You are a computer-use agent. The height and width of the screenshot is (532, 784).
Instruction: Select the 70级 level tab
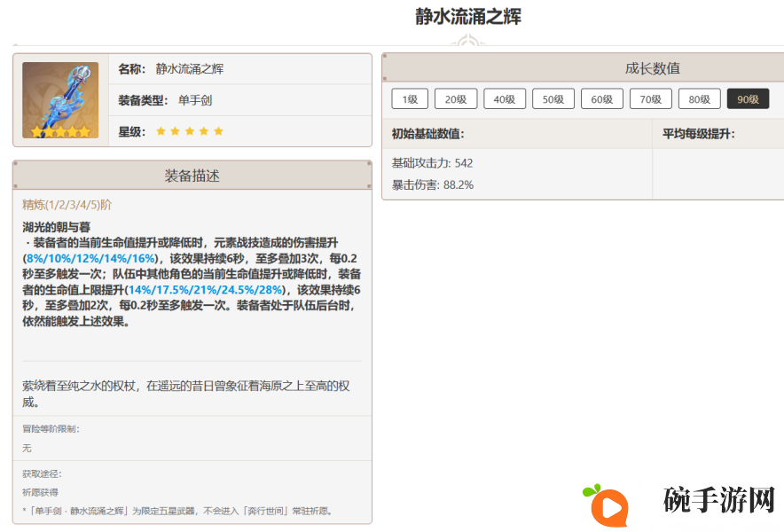(x=650, y=99)
